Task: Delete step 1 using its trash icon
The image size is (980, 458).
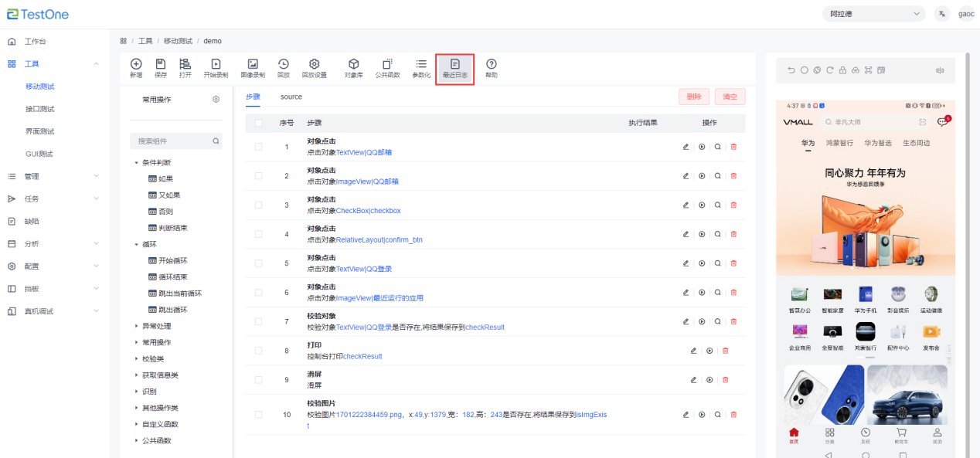Action: click(x=733, y=147)
